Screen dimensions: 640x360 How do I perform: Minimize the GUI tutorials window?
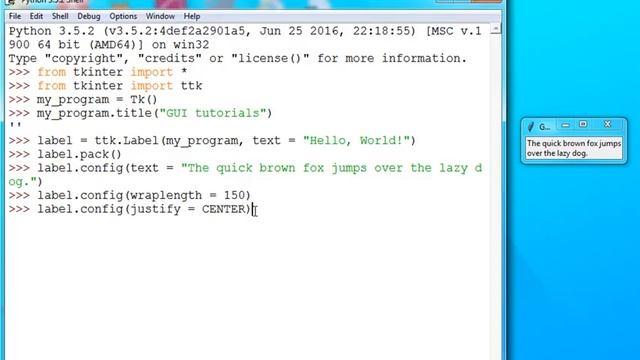[x=565, y=125]
